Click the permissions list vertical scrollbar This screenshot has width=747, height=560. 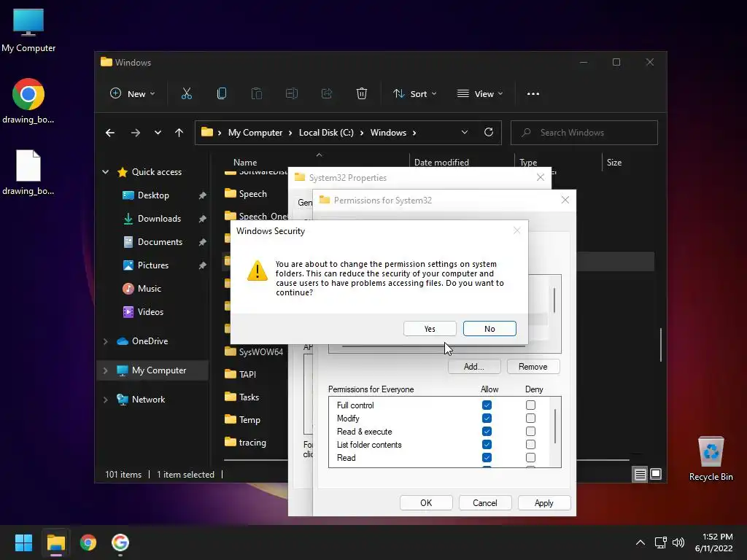pos(555,426)
